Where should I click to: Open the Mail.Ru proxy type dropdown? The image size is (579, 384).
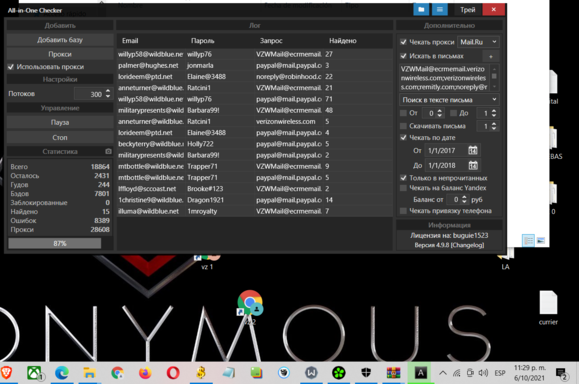pyautogui.click(x=479, y=42)
